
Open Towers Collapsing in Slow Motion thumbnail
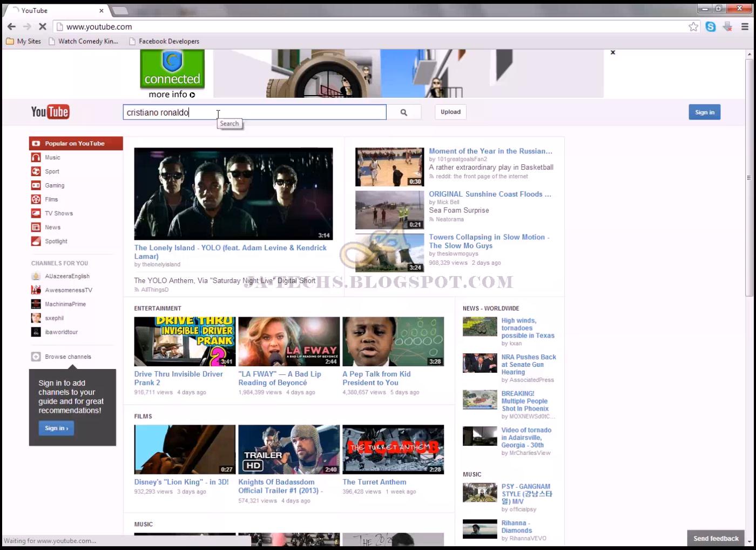coord(389,253)
